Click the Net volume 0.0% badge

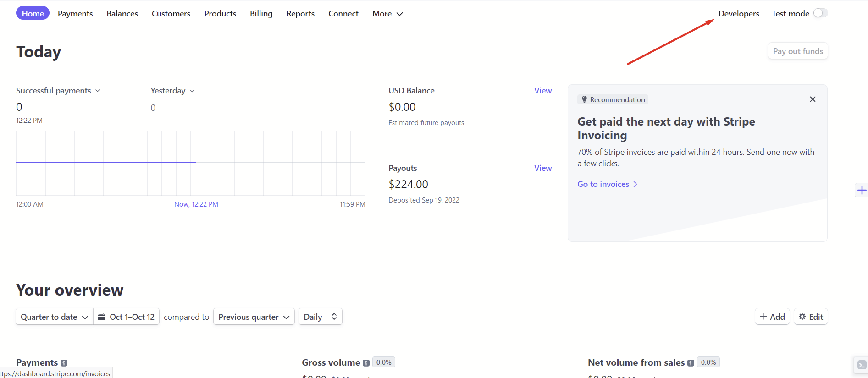pos(708,362)
